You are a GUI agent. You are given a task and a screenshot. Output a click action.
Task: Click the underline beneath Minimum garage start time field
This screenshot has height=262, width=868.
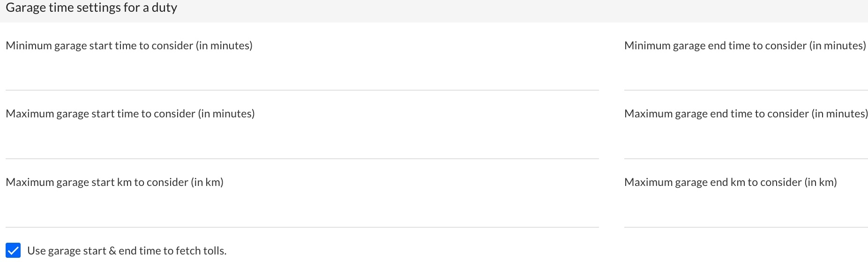pos(302,90)
